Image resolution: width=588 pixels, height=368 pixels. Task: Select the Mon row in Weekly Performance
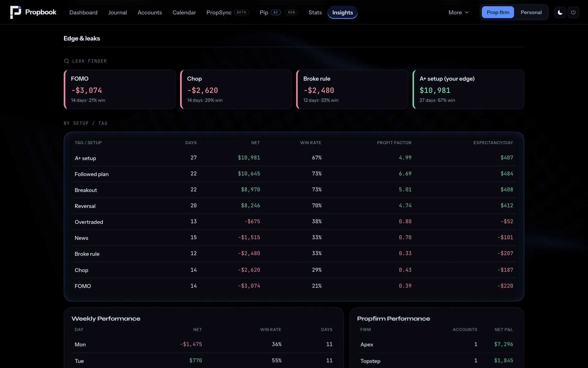coord(204,344)
